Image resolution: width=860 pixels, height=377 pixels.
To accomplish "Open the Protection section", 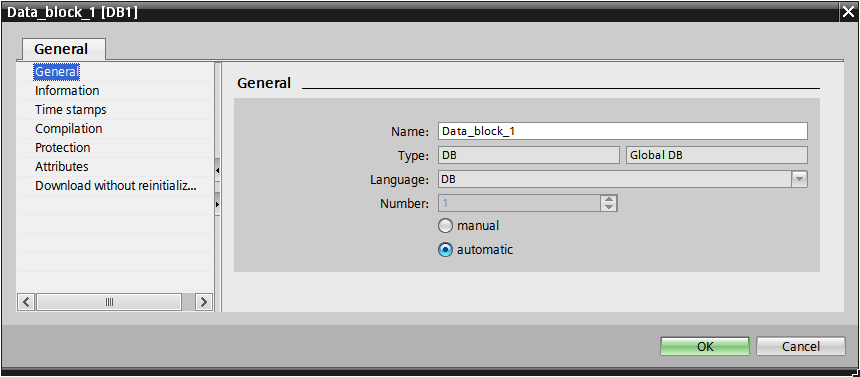I will coord(63,148).
